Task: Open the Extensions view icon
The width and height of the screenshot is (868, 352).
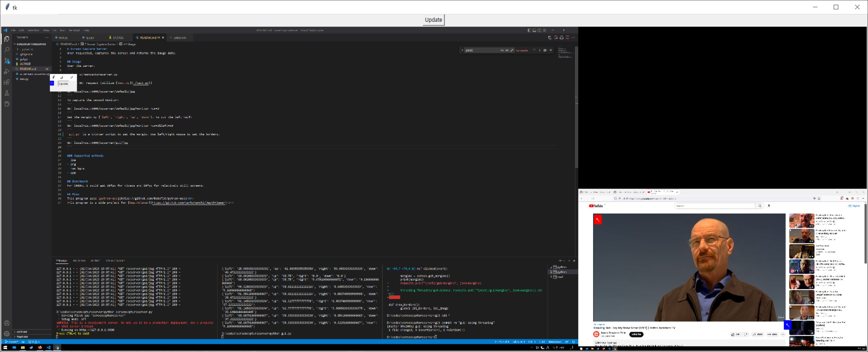Action: pyautogui.click(x=7, y=83)
